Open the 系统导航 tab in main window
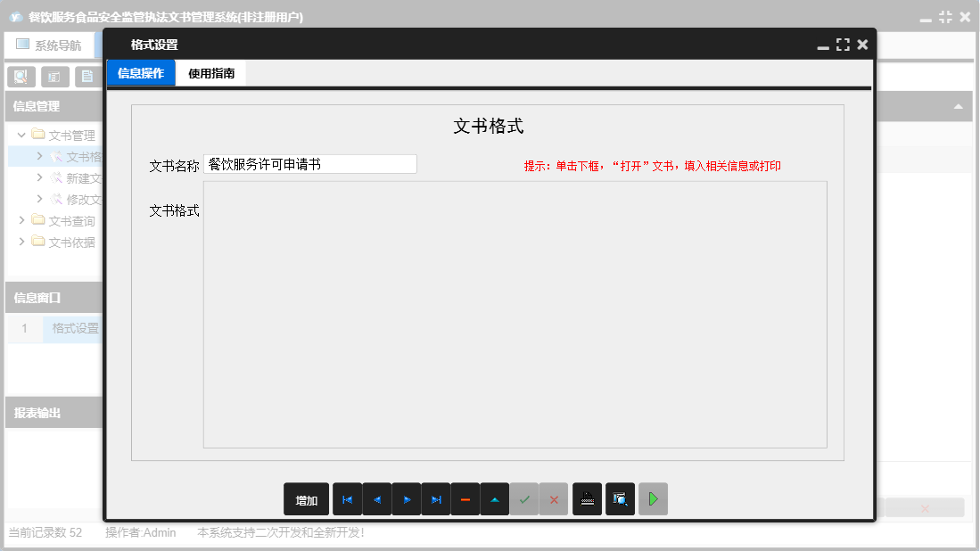 (49, 45)
